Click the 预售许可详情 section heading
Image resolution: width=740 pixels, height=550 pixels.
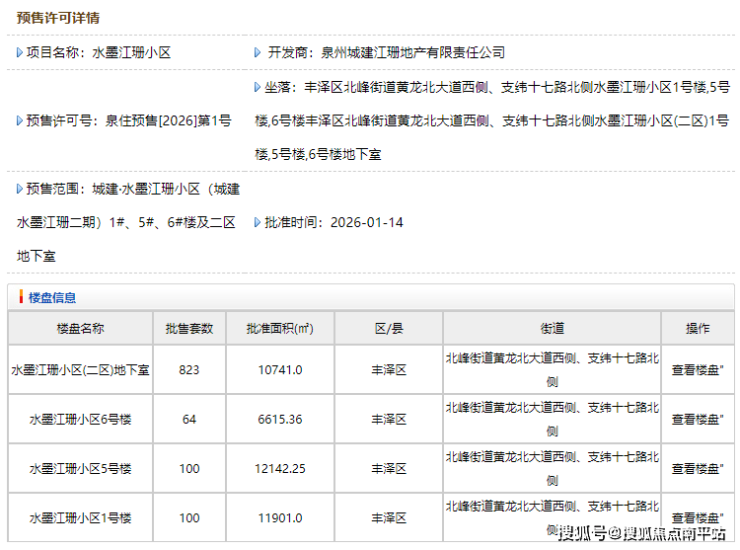58,18
